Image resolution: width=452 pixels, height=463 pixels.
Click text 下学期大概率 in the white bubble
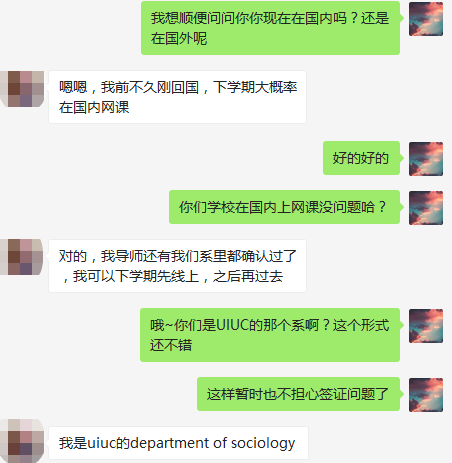coord(255,87)
